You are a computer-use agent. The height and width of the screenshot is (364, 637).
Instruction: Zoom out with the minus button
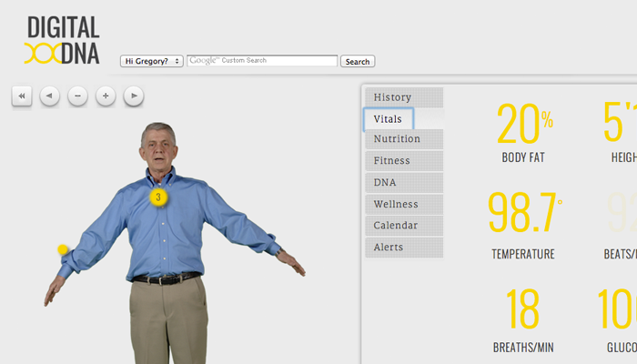(x=78, y=96)
